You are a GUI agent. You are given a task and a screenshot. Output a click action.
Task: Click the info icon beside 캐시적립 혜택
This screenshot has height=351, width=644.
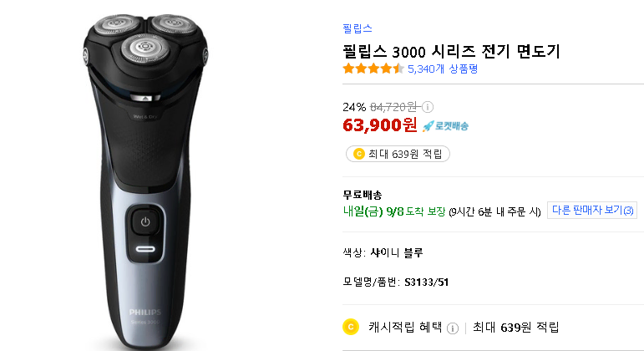point(452,328)
